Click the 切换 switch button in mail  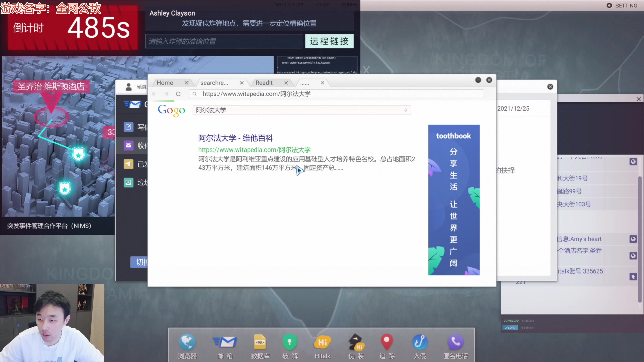tap(139, 262)
